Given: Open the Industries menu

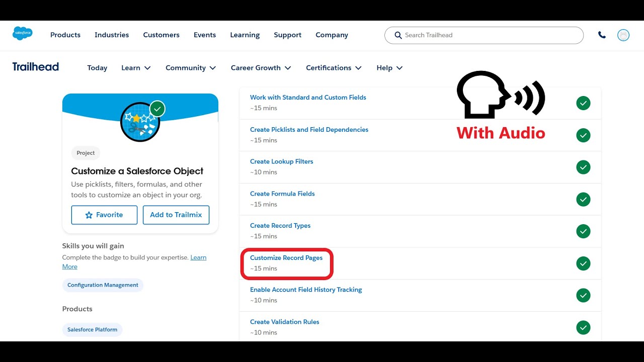Looking at the screenshot, I should pyautogui.click(x=112, y=35).
